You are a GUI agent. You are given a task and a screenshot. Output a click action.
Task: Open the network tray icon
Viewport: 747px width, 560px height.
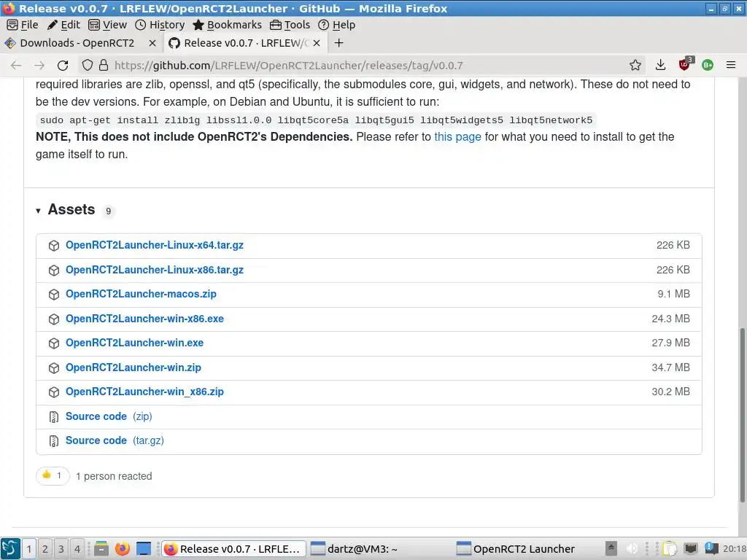click(x=691, y=549)
